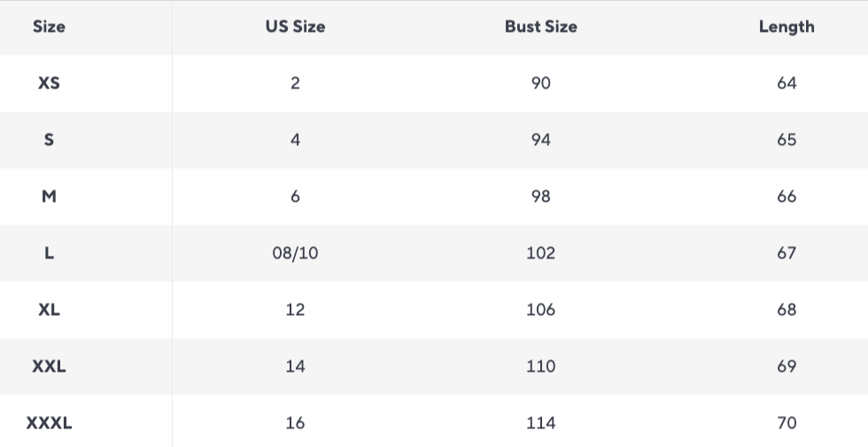The image size is (868, 447).
Task: Select the S size row label
Action: point(49,140)
